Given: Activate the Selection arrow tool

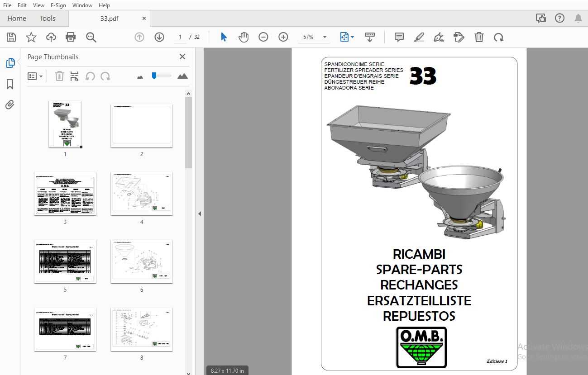Looking at the screenshot, I should click(x=224, y=37).
